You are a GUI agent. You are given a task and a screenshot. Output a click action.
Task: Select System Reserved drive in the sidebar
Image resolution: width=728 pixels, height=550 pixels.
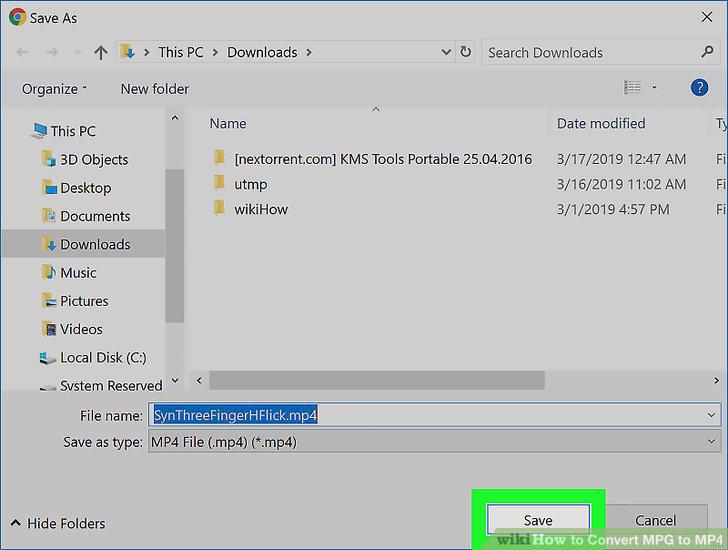pyautogui.click(x=111, y=386)
